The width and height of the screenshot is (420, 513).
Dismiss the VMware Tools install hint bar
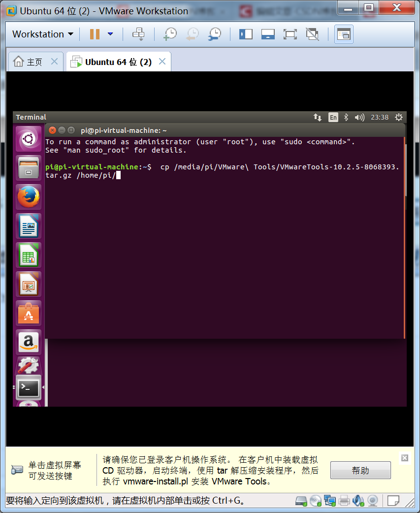coord(405,458)
